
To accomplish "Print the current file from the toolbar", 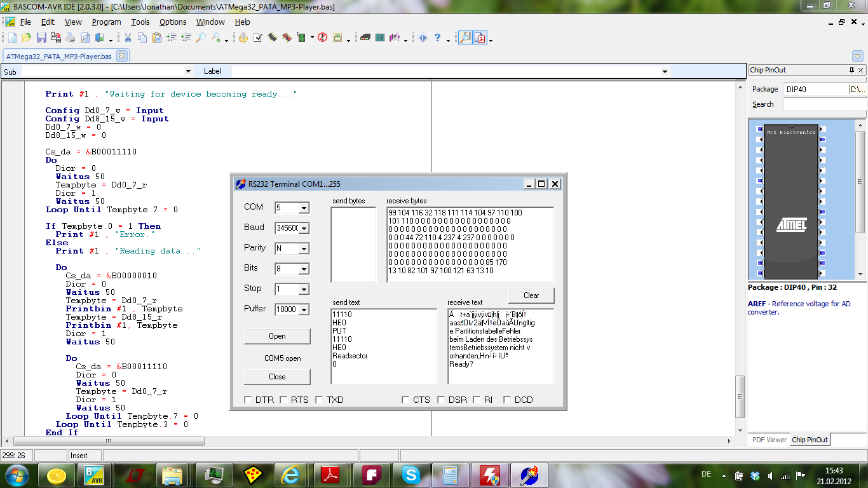I will [70, 38].
